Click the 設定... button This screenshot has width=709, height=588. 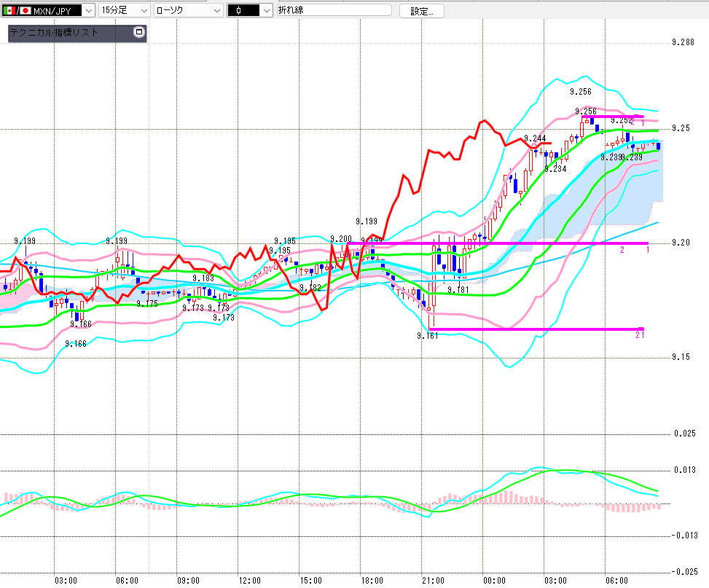point(421,11)
